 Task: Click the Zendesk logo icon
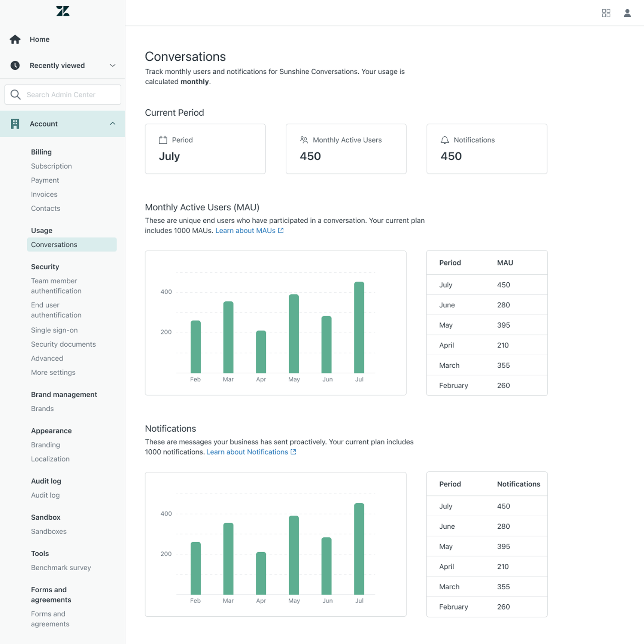[x=63, y=11]
